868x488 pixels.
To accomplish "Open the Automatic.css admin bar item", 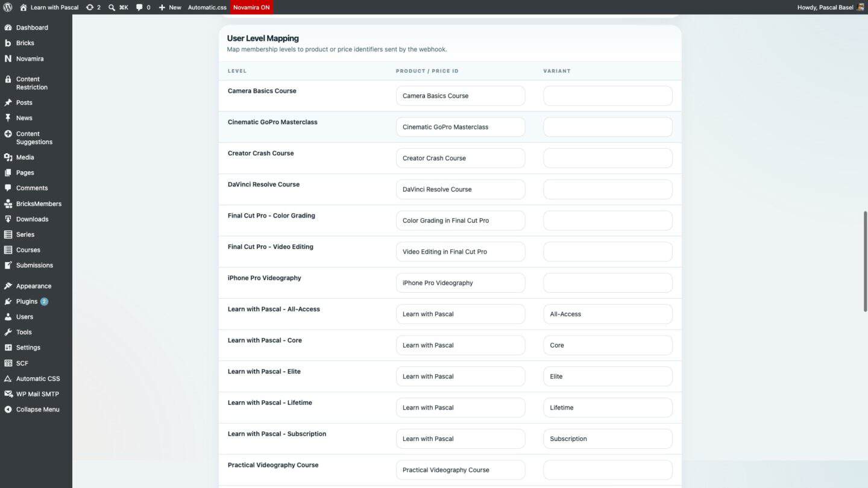I will coord(207,7).
